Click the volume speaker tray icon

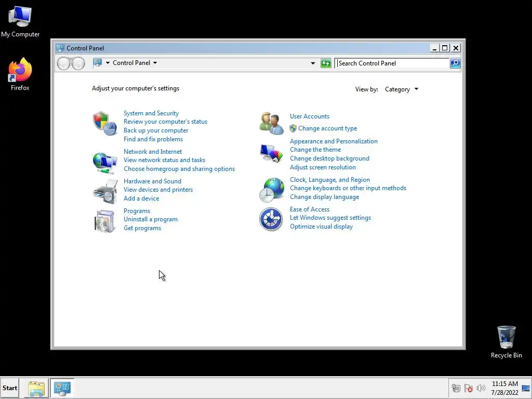[x=481, y=388]
